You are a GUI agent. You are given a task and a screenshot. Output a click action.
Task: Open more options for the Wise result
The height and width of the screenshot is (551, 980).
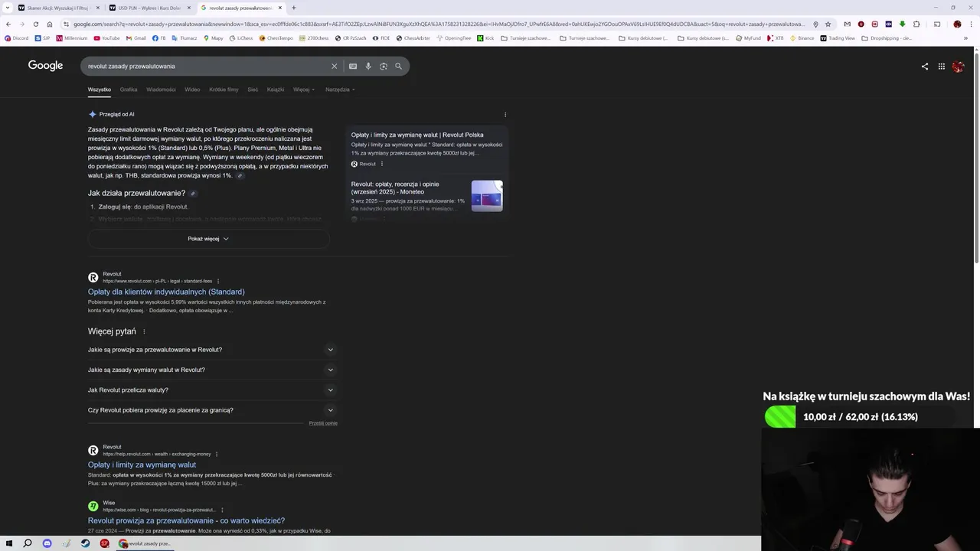222,510
